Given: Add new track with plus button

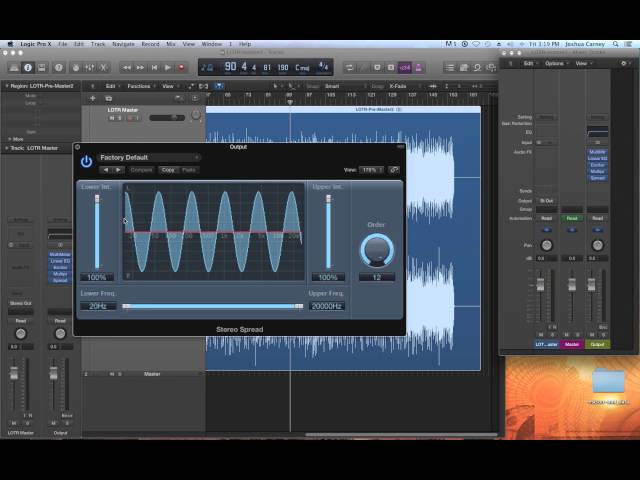Looking at the screenshot, I should click(x=93, y=98).
